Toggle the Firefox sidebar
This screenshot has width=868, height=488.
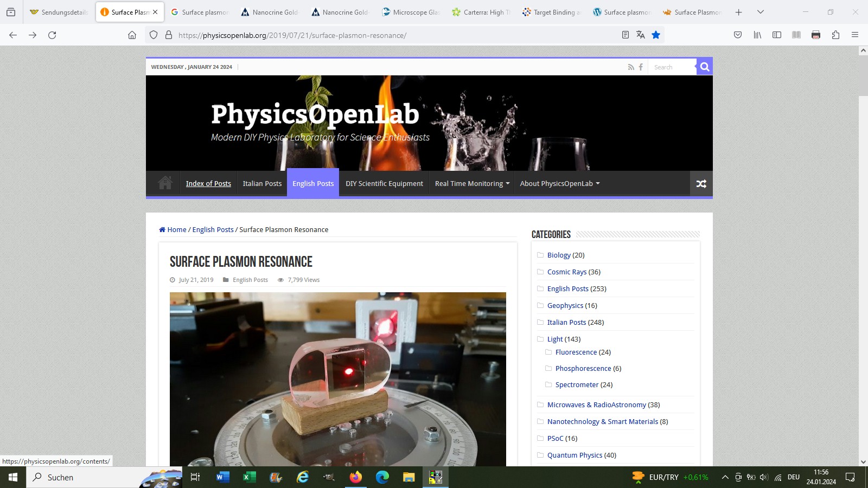[x=777, y=35]
